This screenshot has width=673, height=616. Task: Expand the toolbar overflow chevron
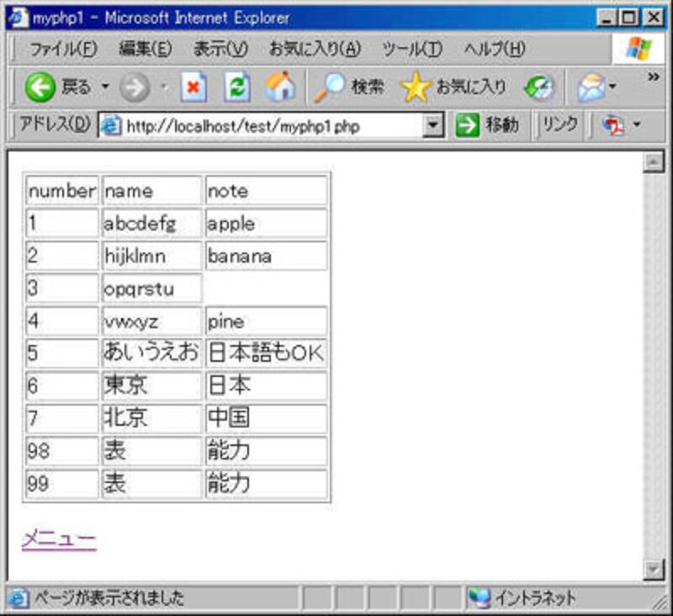click(652, 77)
